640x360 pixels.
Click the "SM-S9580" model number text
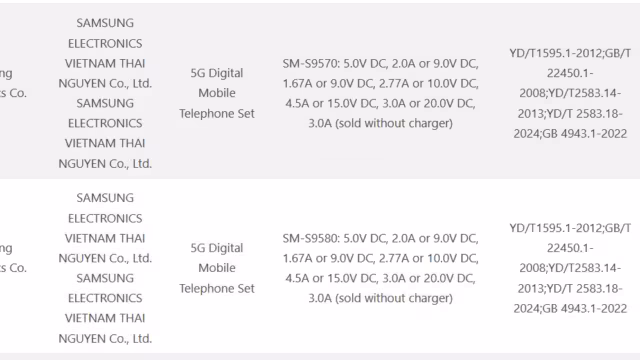tap(309, 238)
